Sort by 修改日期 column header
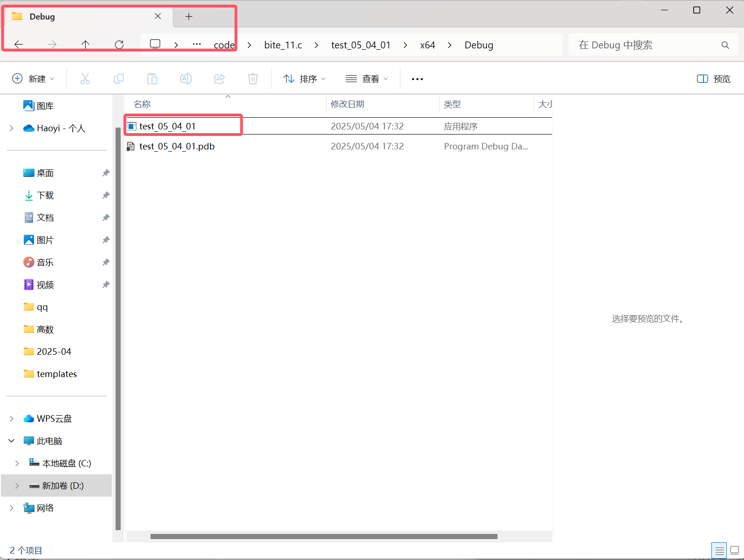The height and width of the screenshot is (560, 744). tap(383, 104)
